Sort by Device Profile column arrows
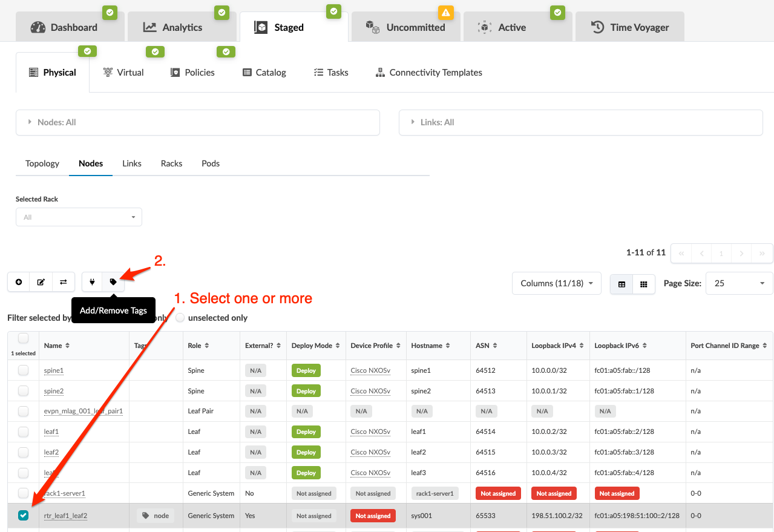This screenshot has height=532, width=774. pyautogui.click(x=398, y=346)
